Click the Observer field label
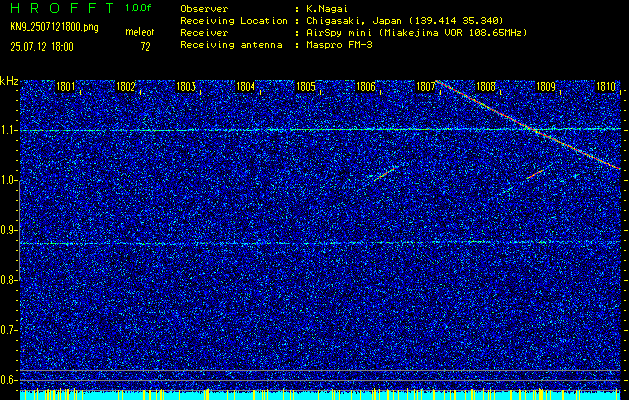 click(204, 8)
